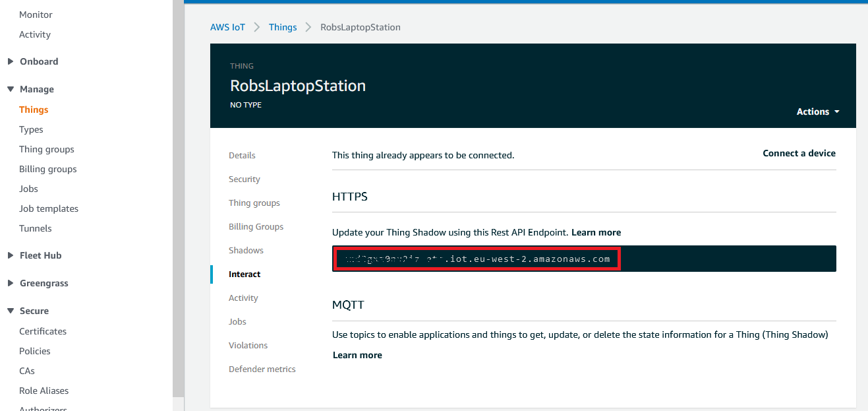Image resolution: width=868 pixels, height=411 pixels.
Task: Select Thing groups in sidebar
Action: point(47,149)
